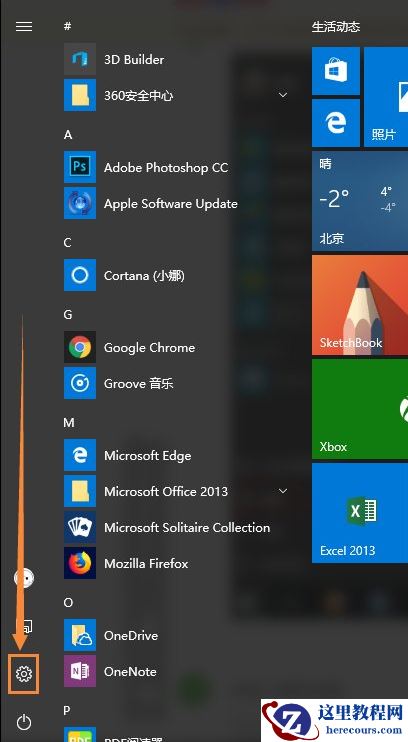Expand the 360安全中心 folder chevron
The image size is (408, 742).
pos(283,95)
